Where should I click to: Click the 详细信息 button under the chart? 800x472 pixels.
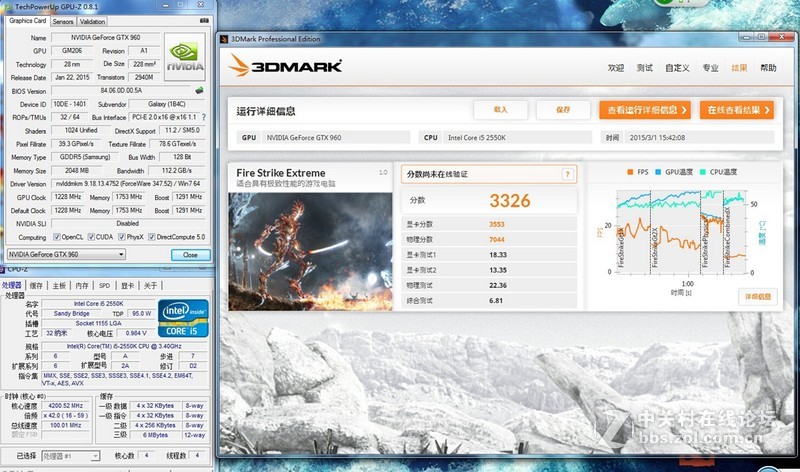click(758, 296)
